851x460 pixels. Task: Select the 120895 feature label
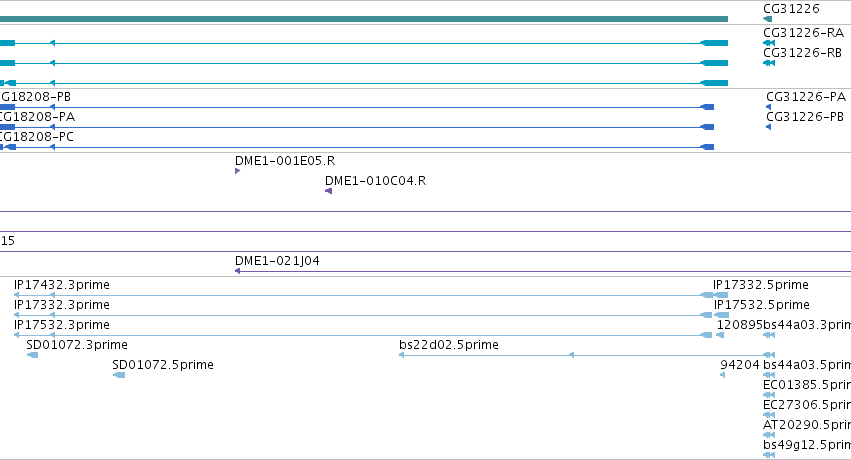point(740,325)
